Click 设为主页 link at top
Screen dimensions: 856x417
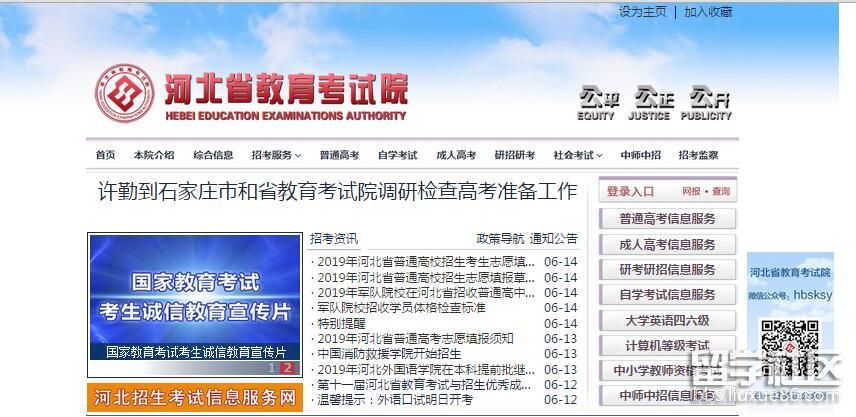[642, 12]
